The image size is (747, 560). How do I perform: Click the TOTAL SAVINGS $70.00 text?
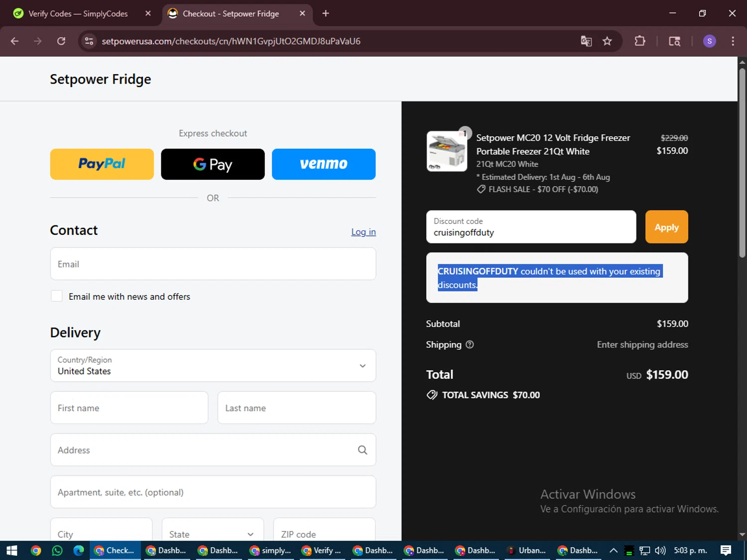pyautogui.click(x=491, y=395)
